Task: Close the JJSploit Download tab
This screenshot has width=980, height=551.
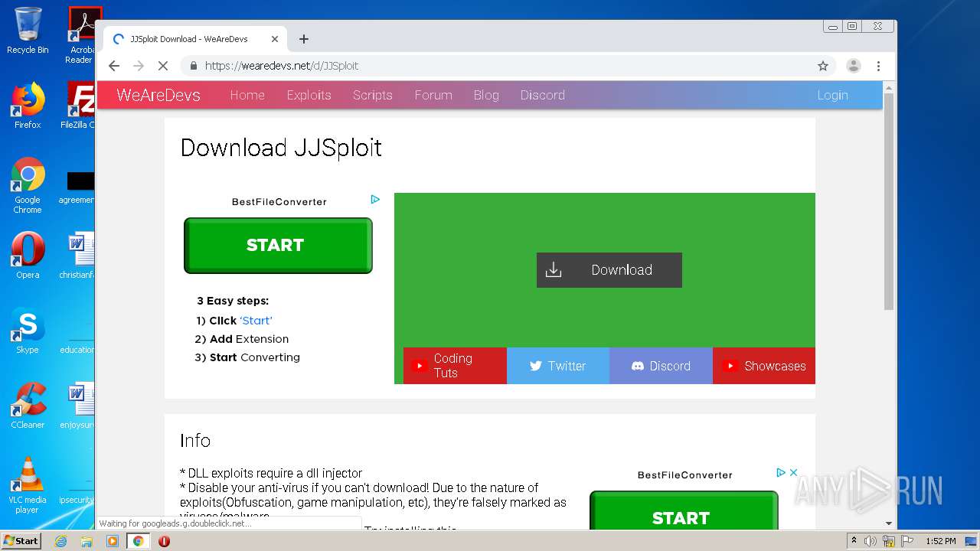Action: pos(275,39)
